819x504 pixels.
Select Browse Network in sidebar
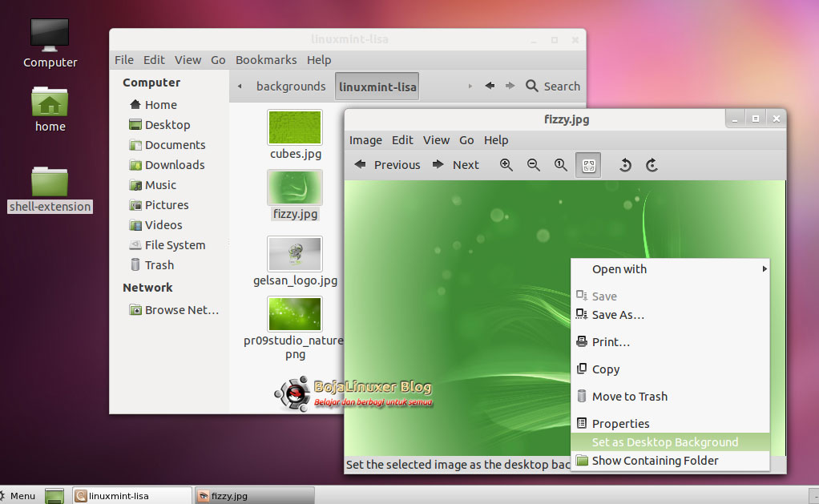click(174, 310)
